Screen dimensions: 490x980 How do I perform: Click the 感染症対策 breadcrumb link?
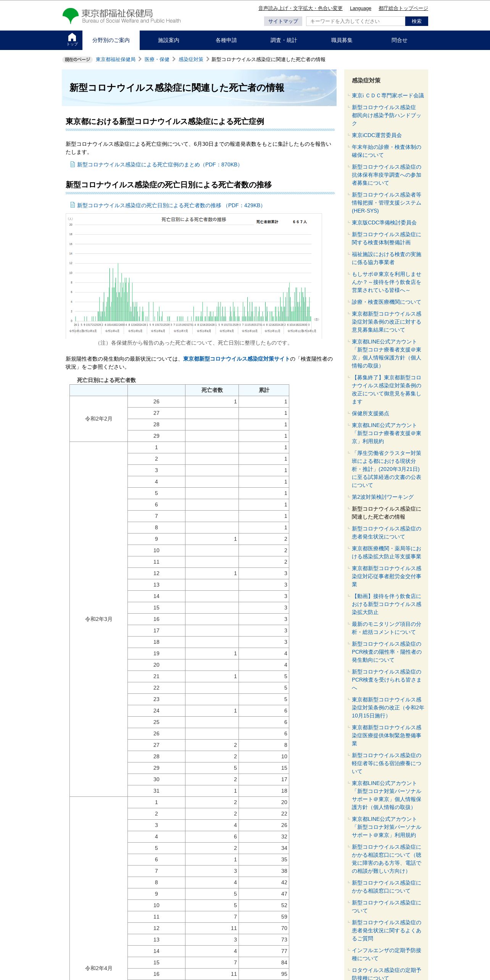pos(191,60)
